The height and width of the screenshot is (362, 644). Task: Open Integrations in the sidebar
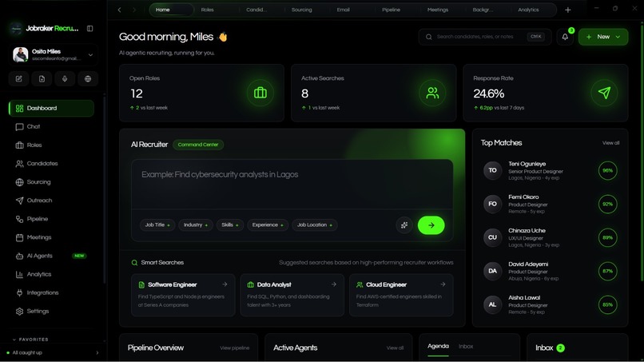[x=51, y=292]
